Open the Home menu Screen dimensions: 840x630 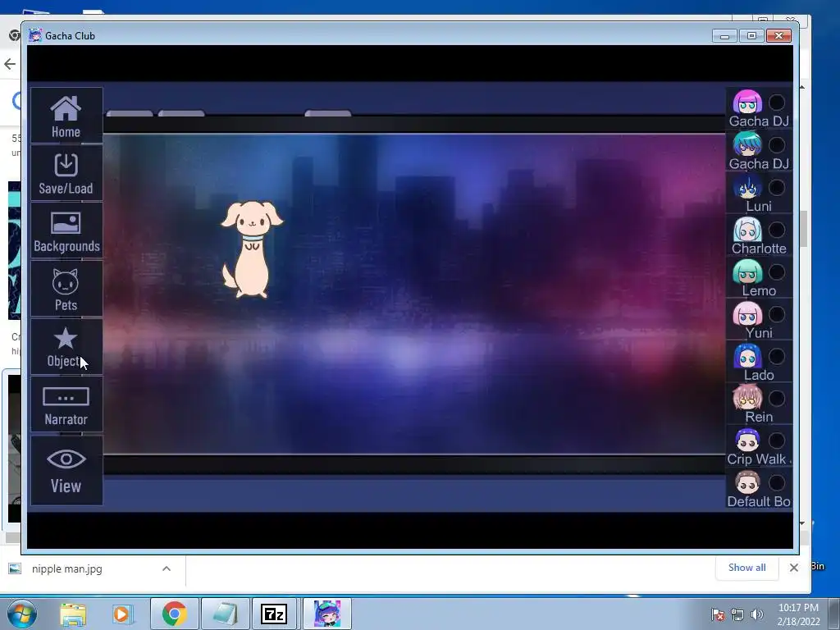click(x=66, y=115)
